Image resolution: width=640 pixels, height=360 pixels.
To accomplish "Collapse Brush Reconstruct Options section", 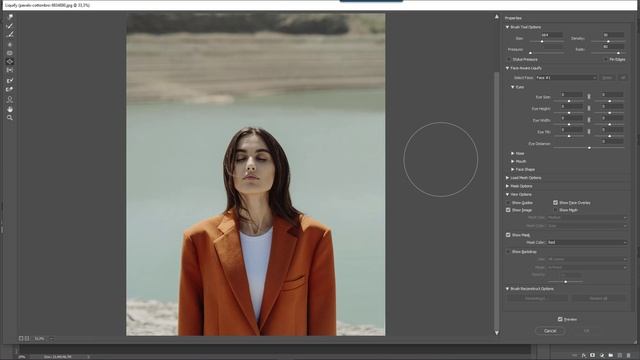I will [x=507, y=289].
